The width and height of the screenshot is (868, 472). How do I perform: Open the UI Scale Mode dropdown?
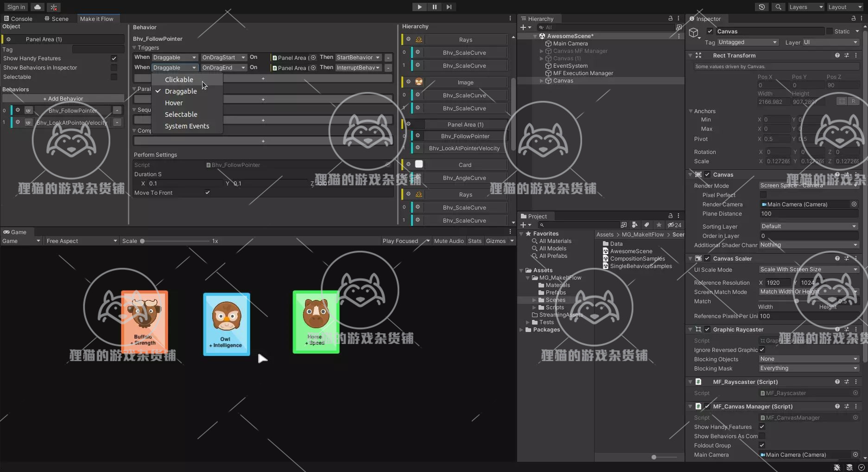point(808,269)
